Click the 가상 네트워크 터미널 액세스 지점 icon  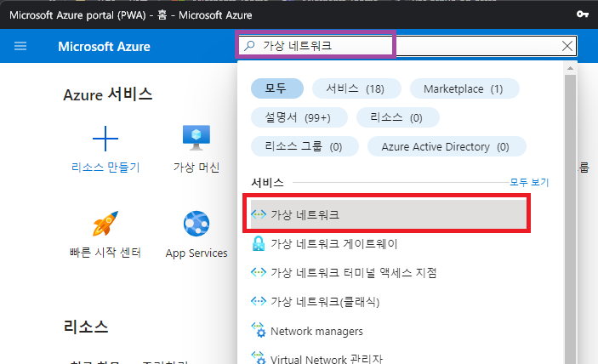click(259, 272)
